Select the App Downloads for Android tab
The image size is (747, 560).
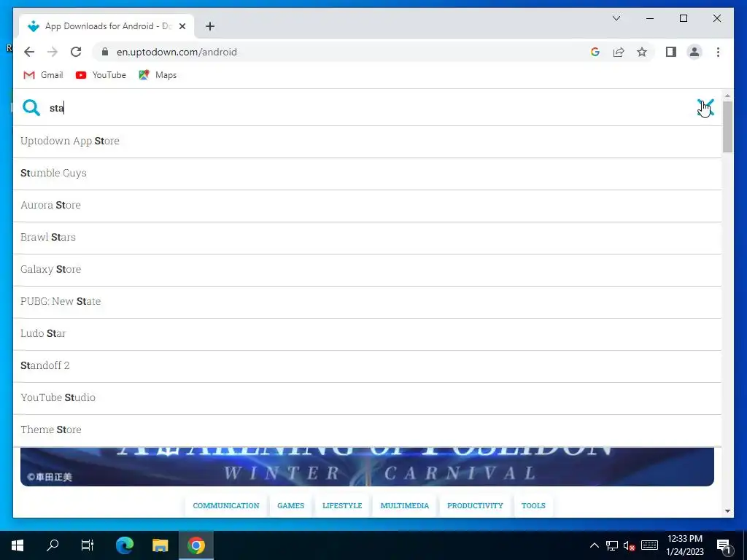107,26
